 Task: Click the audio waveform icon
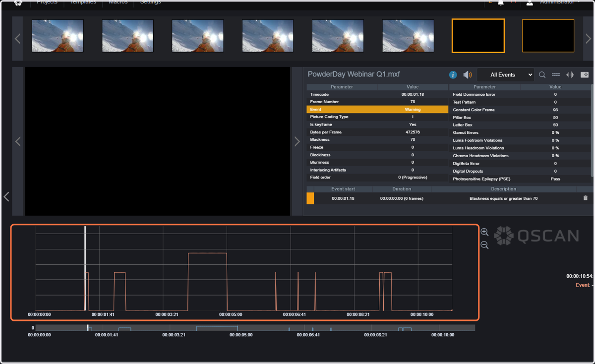(x=570, y=75)
